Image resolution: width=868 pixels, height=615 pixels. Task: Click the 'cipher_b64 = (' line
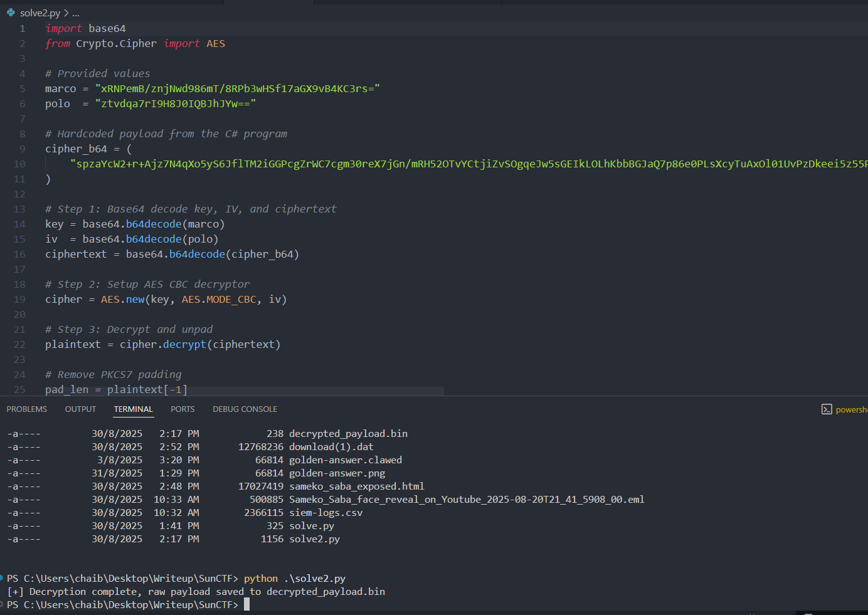(88, 149)
